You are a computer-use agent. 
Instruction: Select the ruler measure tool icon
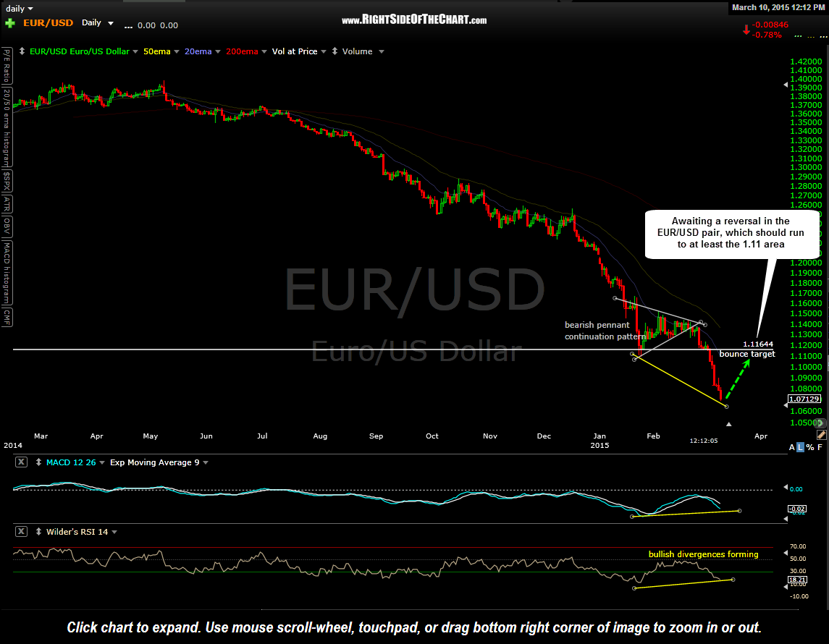tap(820, 434)
